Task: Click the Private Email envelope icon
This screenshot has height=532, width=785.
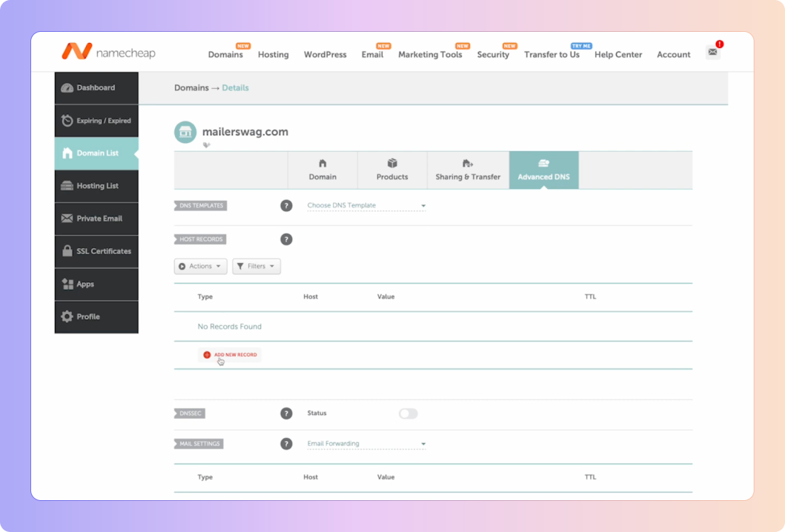Action: (x=67, y=218)
